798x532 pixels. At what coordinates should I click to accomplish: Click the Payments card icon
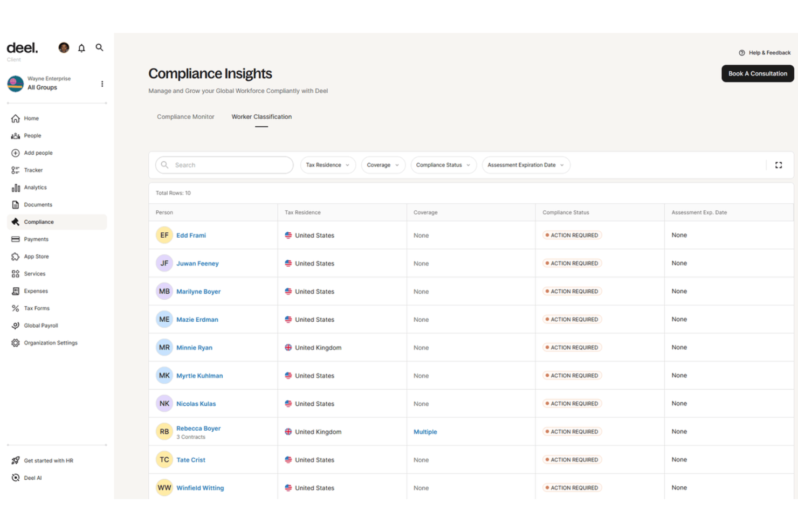16,239
